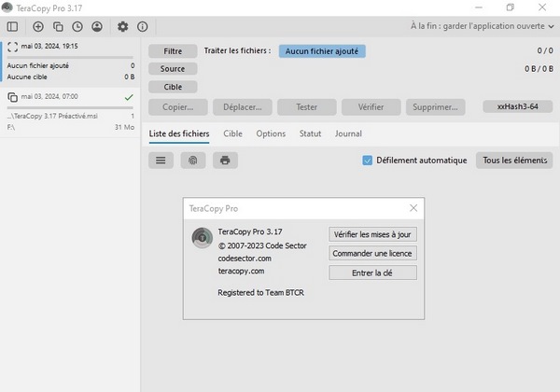Viewport: 560px width, 392px height.
Task: Select the 'mai 03, 2024, 19:15' job entry
Action: click(71, 62)
